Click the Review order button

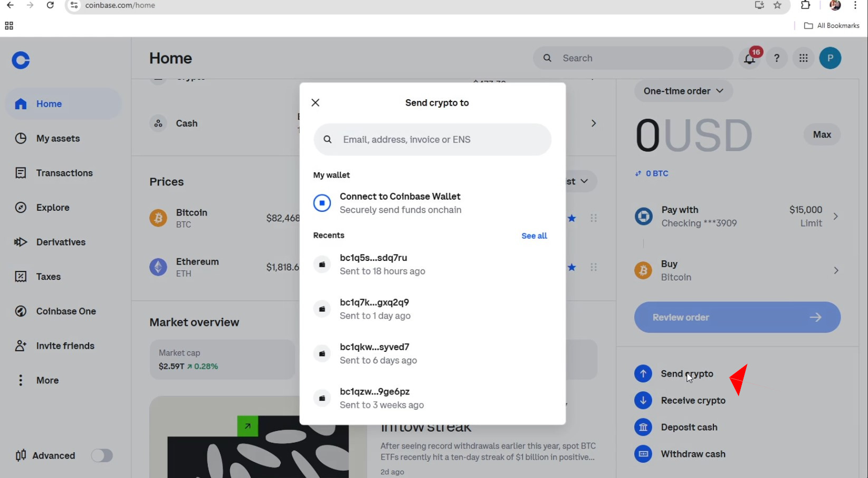737,317
